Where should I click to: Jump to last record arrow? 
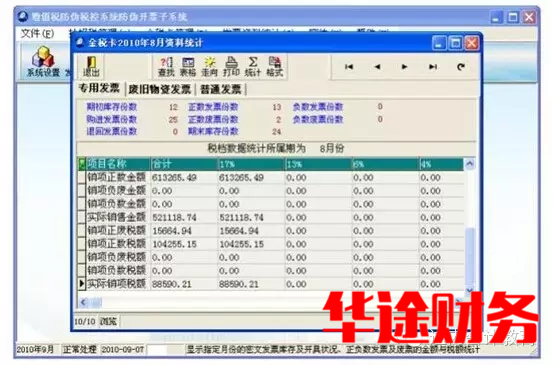pos(433,67)
